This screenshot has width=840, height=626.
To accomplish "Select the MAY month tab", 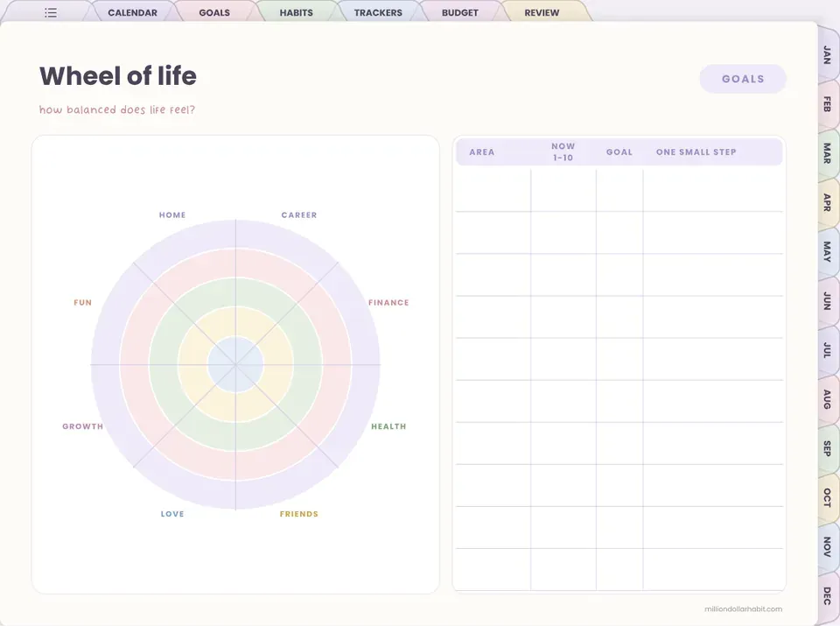I will coord(828,251).
